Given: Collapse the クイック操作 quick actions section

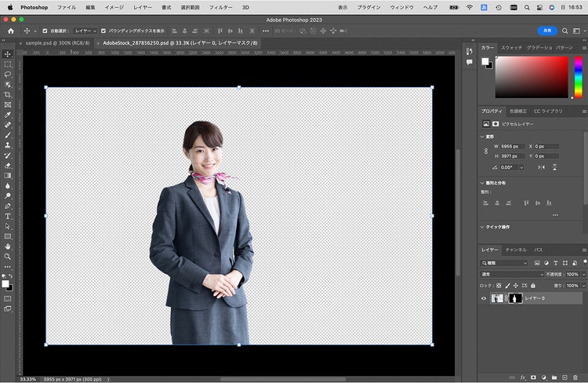Looking at the screenshot, I should click(482, 227).
